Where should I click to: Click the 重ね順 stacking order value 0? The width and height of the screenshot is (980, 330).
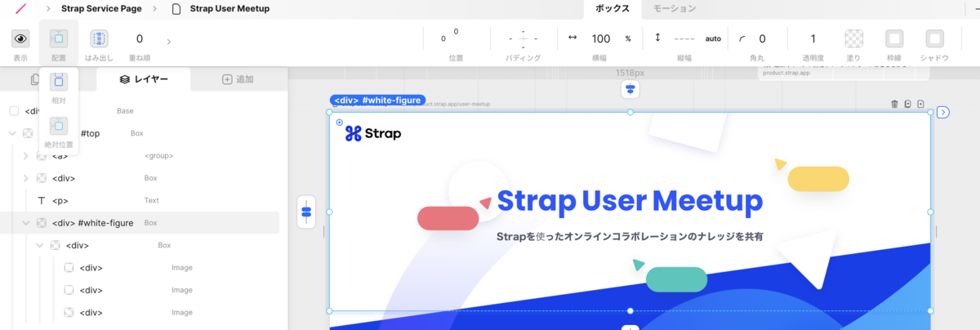click(x=140, y=38)
